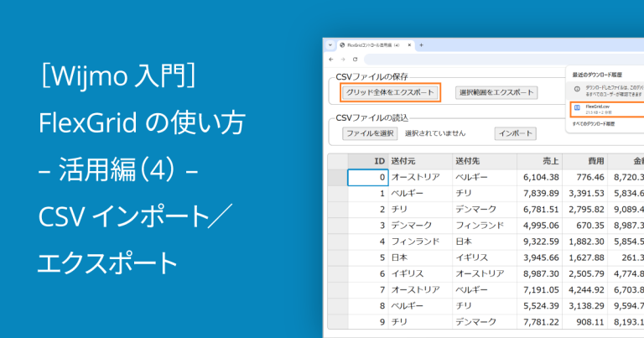Select 送付先 cell デンマーク in row 9
The image size is (644, 338).
click(x=485, y=321)
